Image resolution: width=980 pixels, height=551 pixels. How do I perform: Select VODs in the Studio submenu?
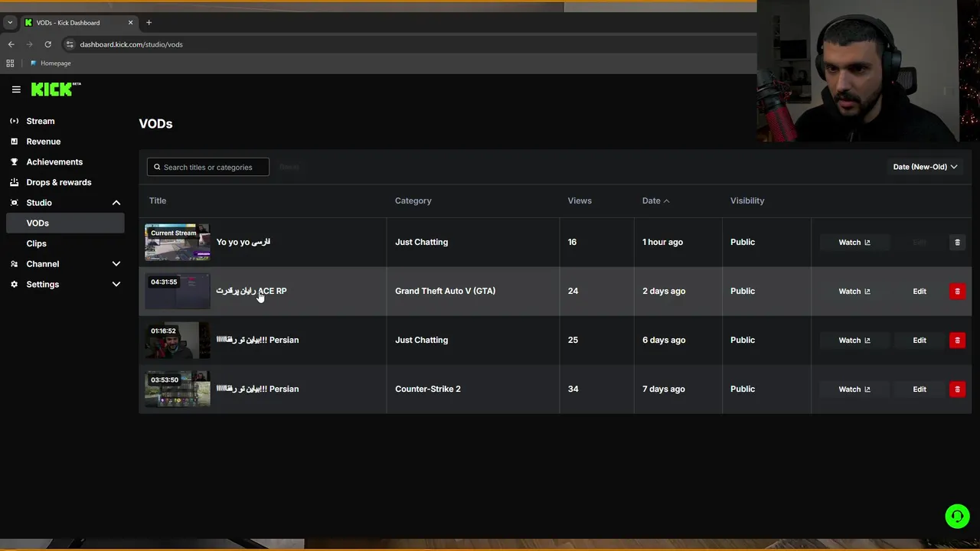tap(64, 223)
